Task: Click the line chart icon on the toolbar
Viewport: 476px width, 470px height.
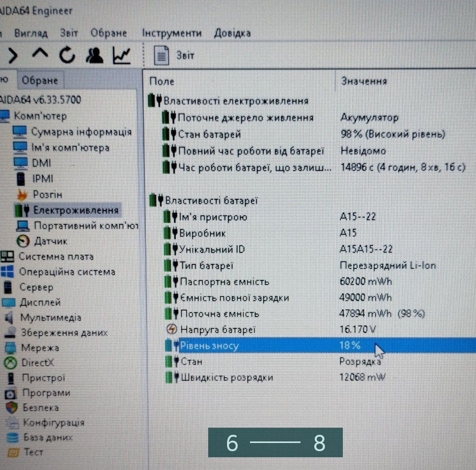Action: (122, 55)
